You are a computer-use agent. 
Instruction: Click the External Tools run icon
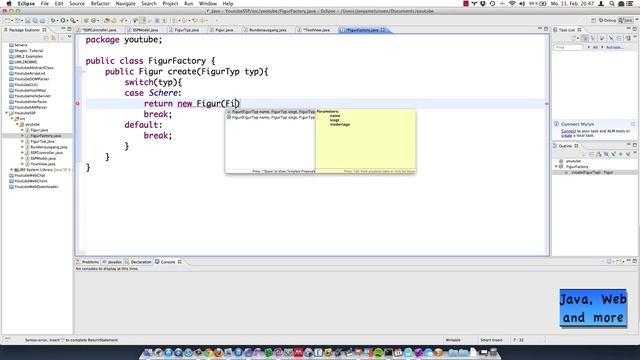click(73, 20)
